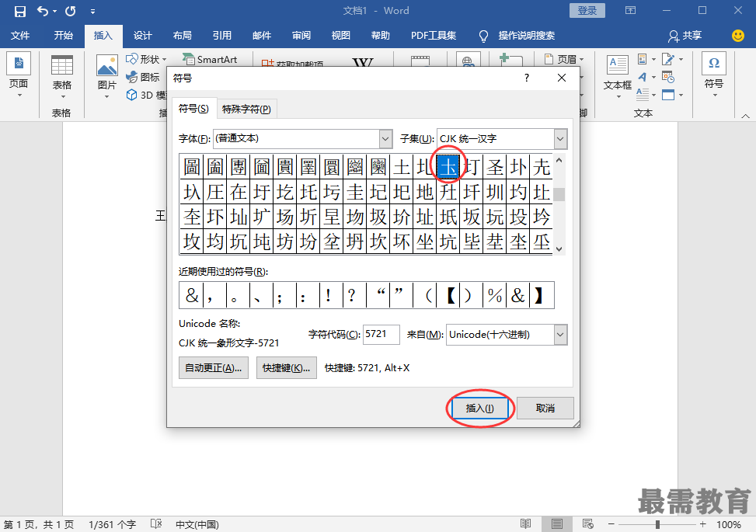Switch to the 设计 ribbon tab
The image size is (756, 532).
[142, 36]
